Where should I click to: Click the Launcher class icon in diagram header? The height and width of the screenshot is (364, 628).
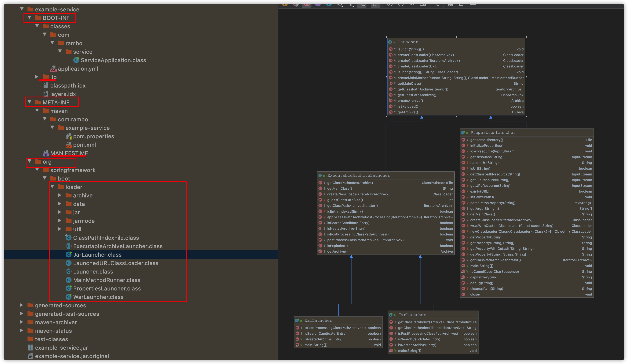pos(390,42)
